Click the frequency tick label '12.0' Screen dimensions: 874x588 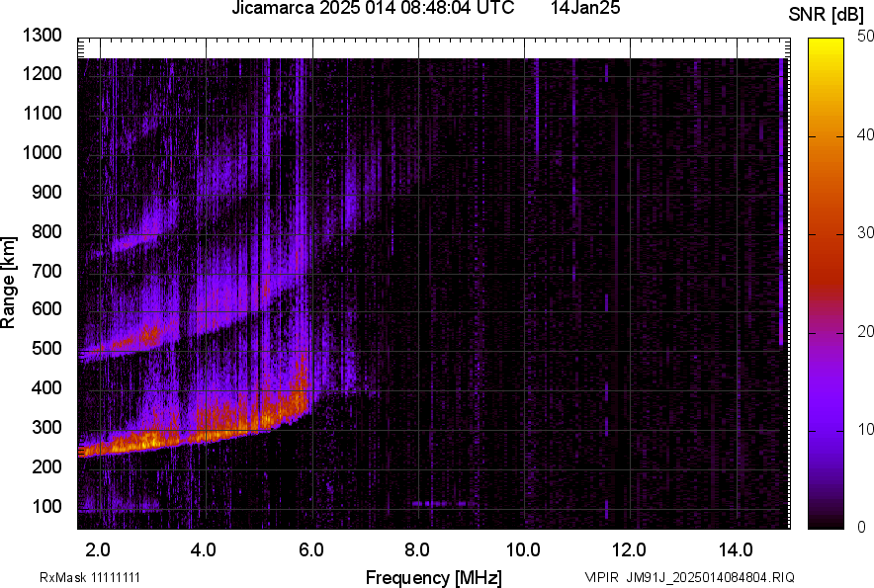point(630,550)
